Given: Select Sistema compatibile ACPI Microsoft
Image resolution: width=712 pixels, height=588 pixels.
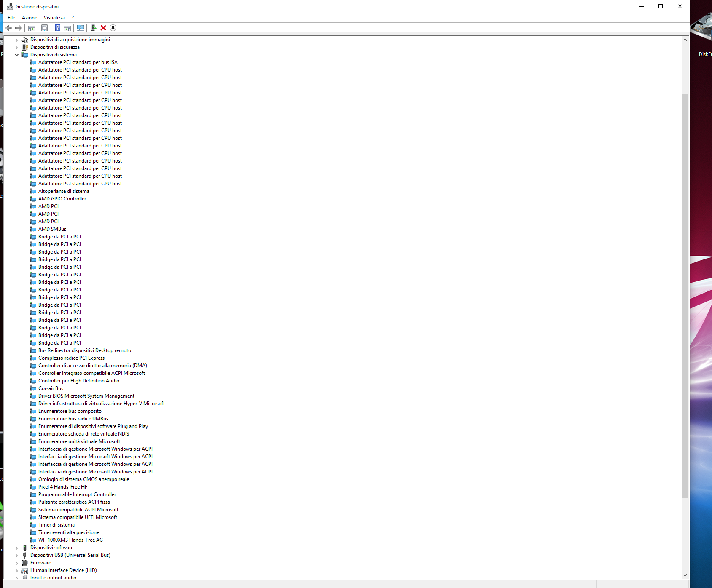Looking at the screenshot, I should pos(78,510).
